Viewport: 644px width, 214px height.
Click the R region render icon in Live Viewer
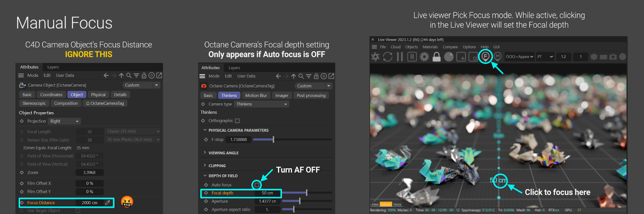(x=412, y=57)
